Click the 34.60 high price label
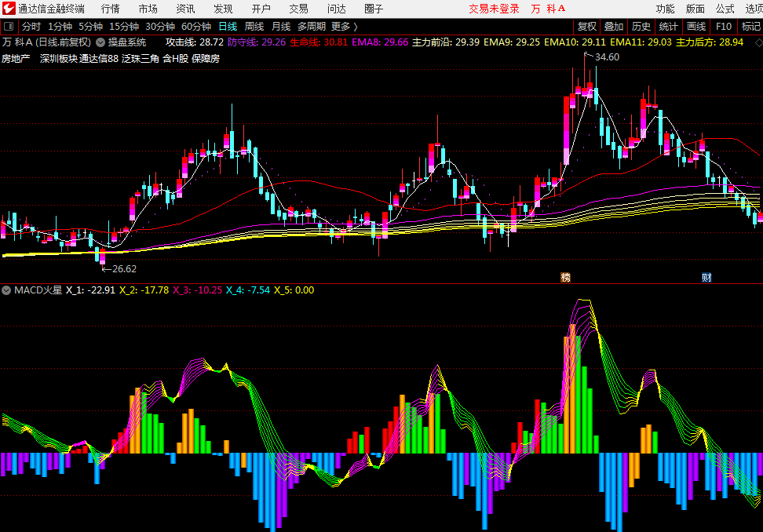The height and width of the screenshot is (532, 763). (x=608, y=57)
